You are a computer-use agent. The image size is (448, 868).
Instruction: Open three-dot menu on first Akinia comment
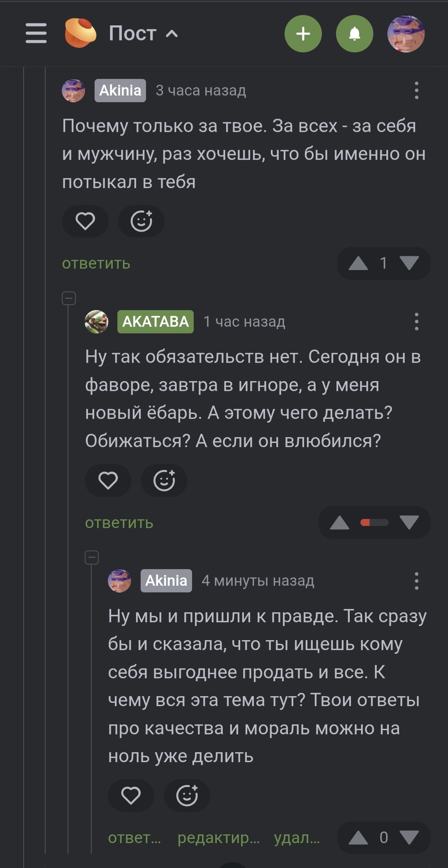pyautogui.click(x=416, y=90)
